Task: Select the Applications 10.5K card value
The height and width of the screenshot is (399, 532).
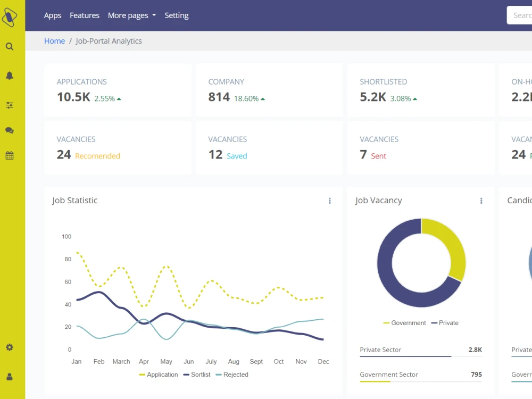Action: click(x=73, y=97)
